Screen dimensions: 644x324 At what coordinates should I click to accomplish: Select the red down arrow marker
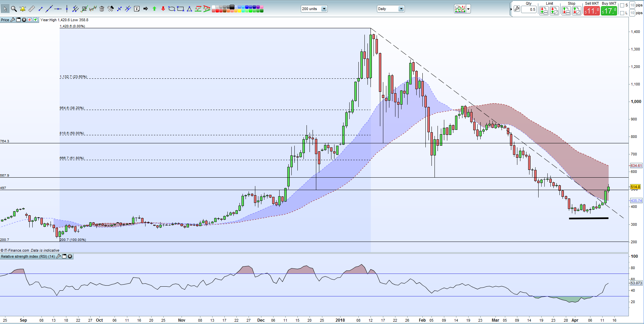(x=163, y=9)
